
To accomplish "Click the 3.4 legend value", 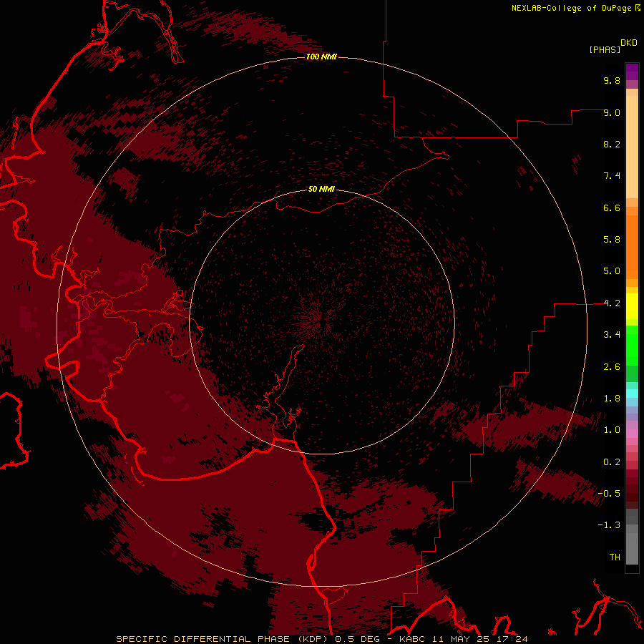I will pos(612,335).
